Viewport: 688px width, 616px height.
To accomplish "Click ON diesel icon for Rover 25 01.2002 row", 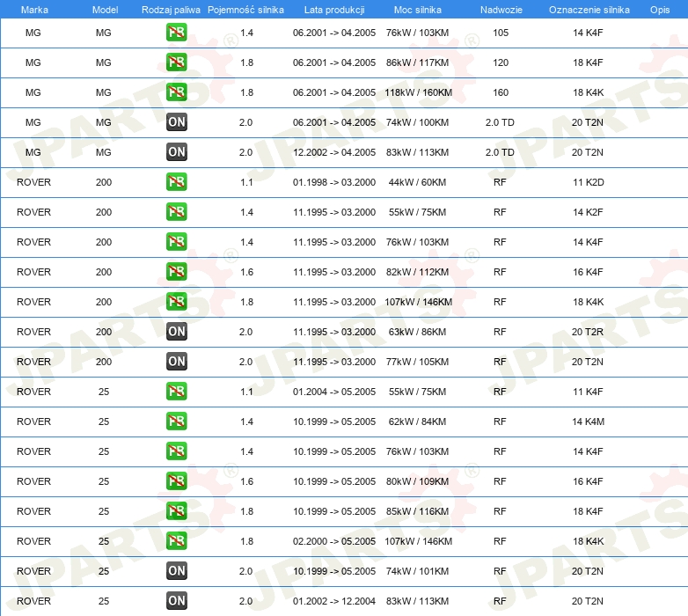I will coord(176,601).
